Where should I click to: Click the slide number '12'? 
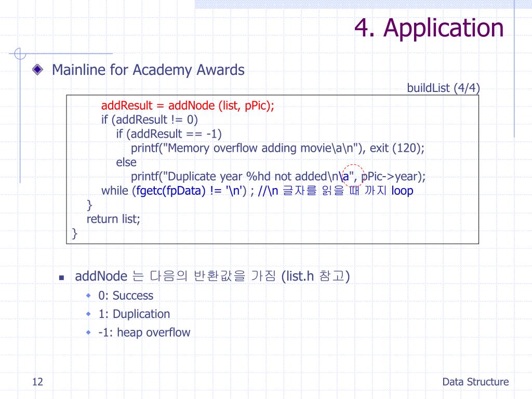point(37,382)
